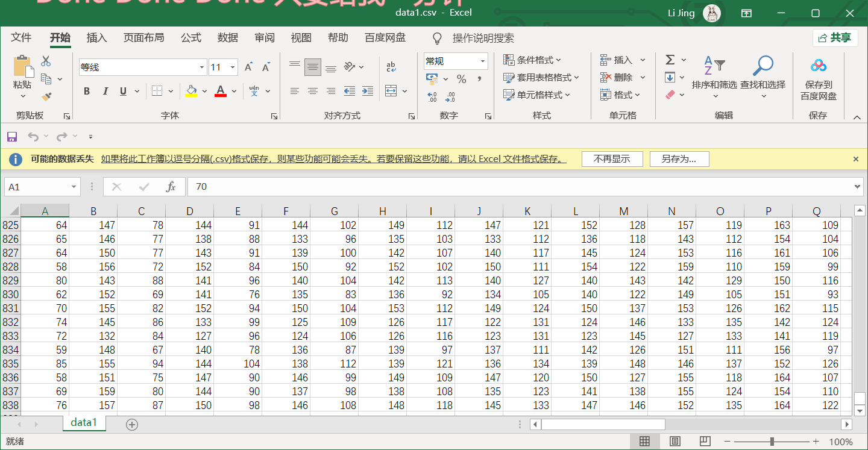Click the Increase Indent icon
This screenshot has height=450, width=868.
pos(368,91)
